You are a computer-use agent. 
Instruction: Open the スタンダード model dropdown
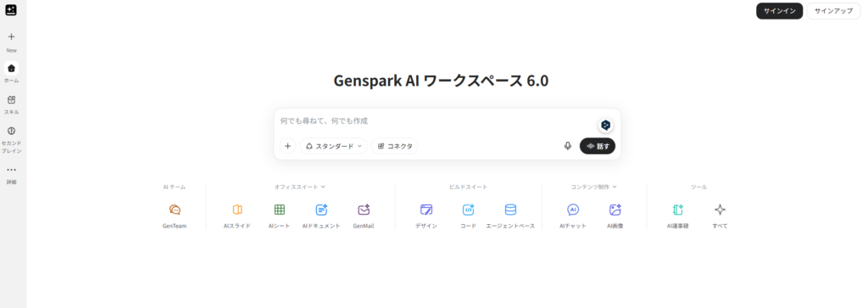pos(334,146)
